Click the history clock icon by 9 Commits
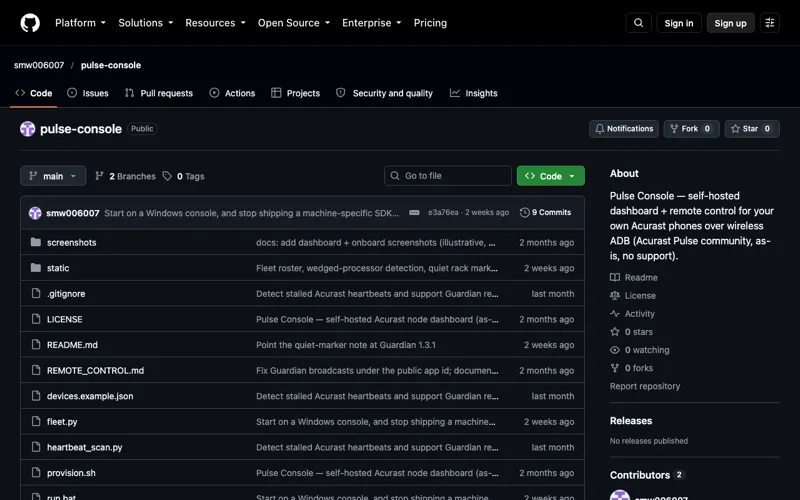800x500 pixels. click(x=524, y=213)
